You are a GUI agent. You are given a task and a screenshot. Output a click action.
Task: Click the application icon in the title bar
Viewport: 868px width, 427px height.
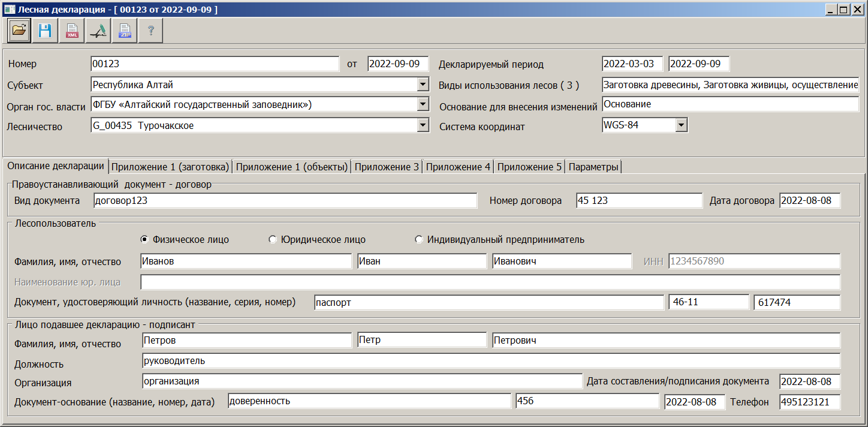click(8, 10)
